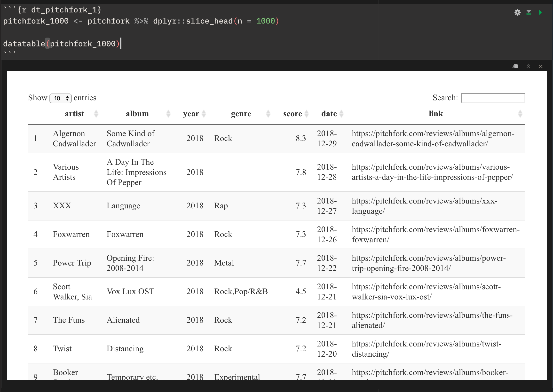Sort table by album column arrows

coord(168,114)
